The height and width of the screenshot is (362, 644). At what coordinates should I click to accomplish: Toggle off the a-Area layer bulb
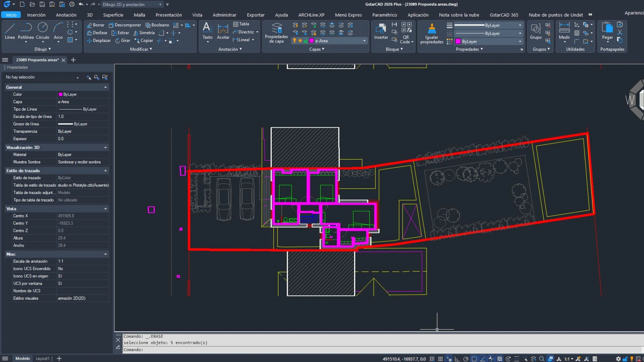coord(294,40)
